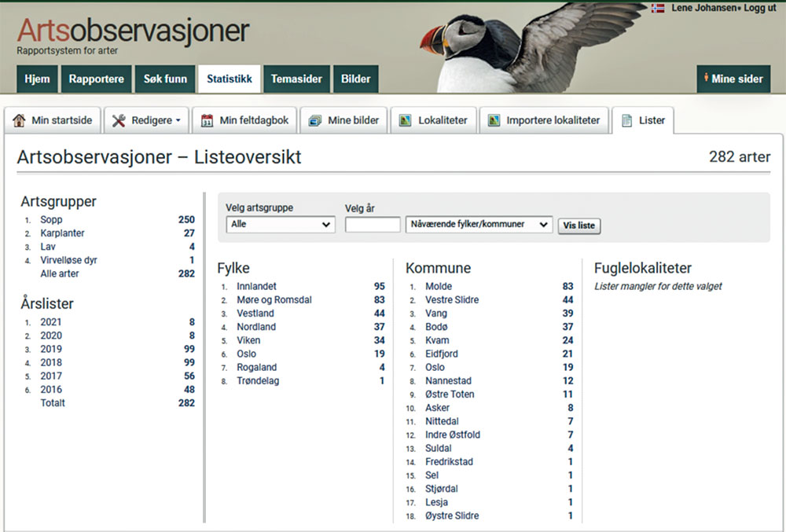Image resolution: width=786 pixels, height=532 pixels.
Task: Open the Mine sider button
Action: [733, 79]
